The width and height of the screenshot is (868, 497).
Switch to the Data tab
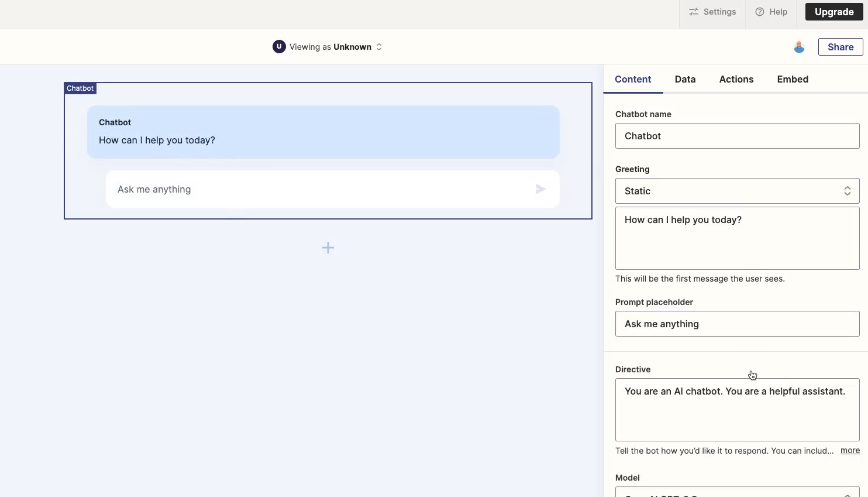tap(685, 79)
